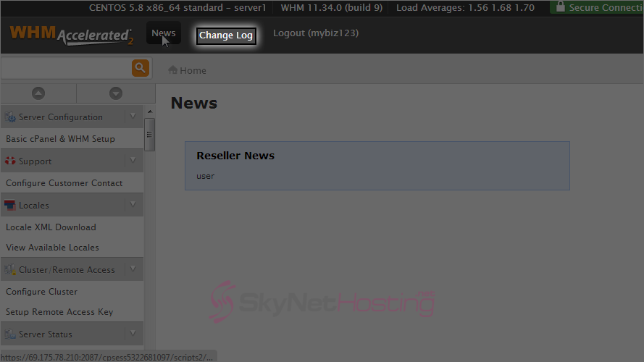Click the orange search magnifier button
The image size is (644, 362).
(x=140, y=68)
